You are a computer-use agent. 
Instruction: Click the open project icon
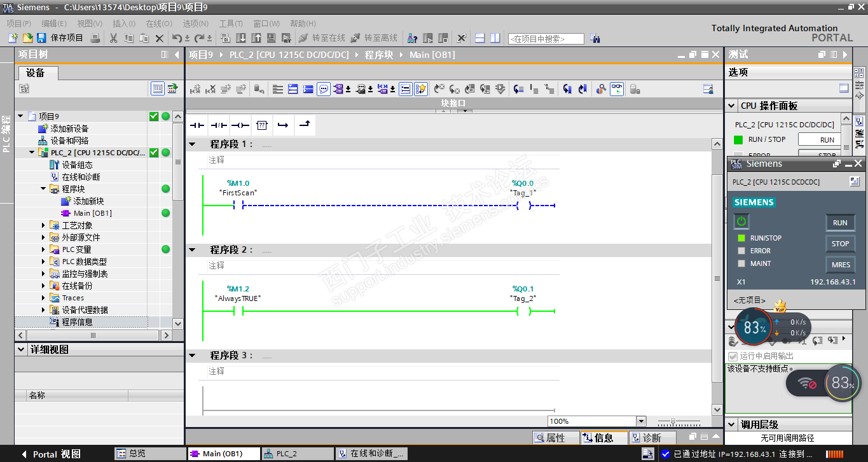pyautogui.click(x=27, y=38)
